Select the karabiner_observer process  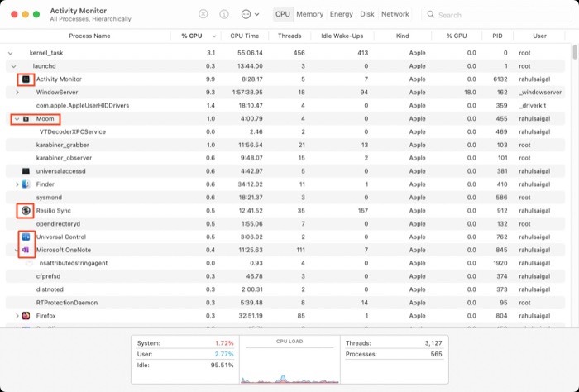point(285,158)
